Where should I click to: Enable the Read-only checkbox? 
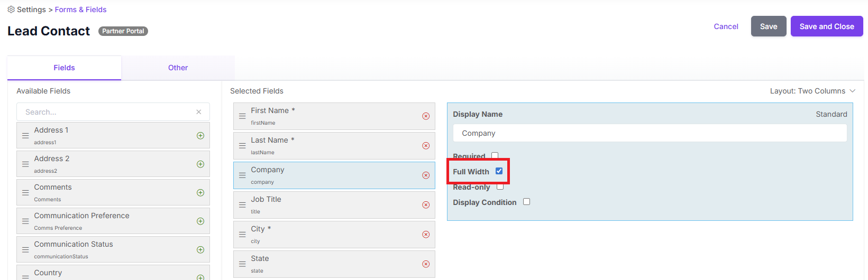[500, 186]
